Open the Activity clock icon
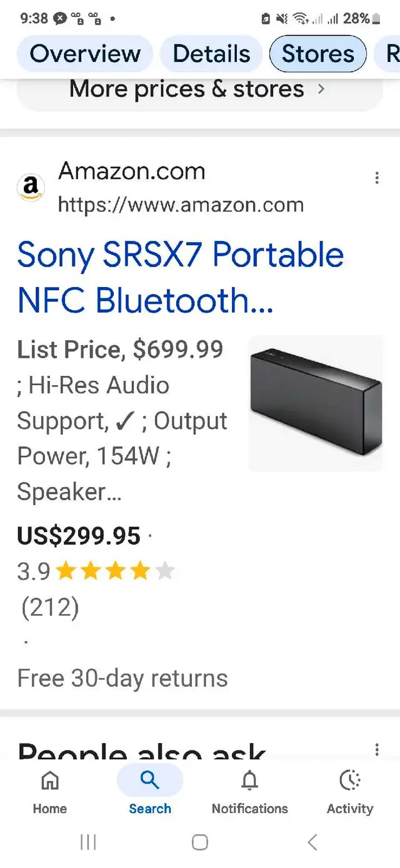Viewport: 400px width, 868px height. tap(350, 780)
